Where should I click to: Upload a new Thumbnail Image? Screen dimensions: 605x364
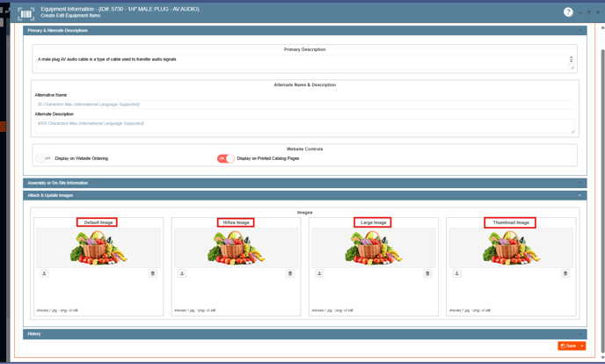click(x=456, y=273)
